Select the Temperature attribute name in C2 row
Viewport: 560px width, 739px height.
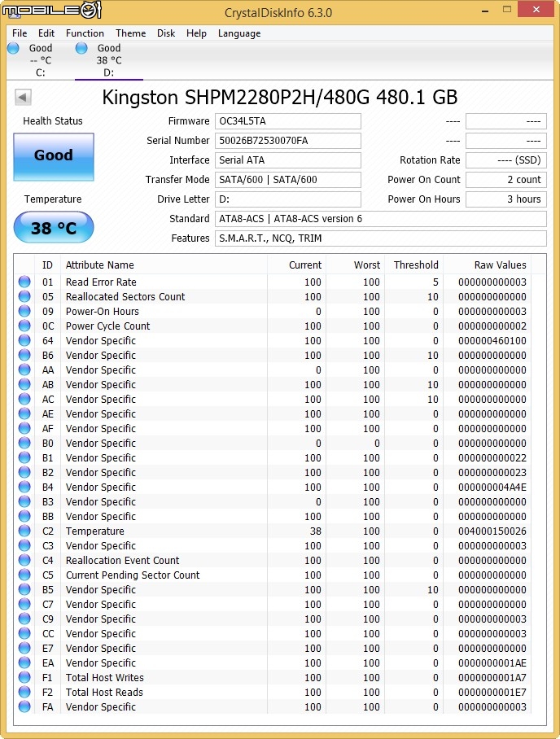[94, 531]
